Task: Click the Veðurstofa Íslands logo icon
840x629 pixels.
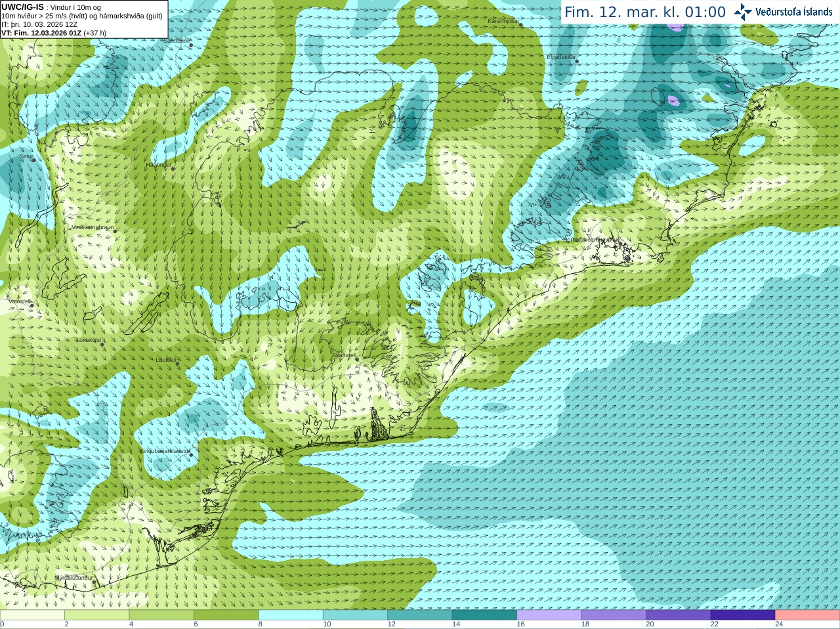Action: [x=743, y=12]
